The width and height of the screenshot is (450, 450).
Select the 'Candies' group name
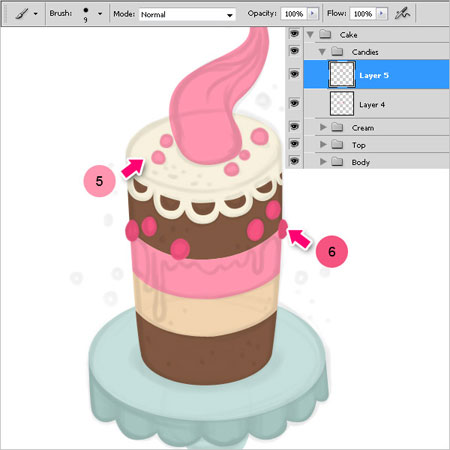tap(365, 52)
